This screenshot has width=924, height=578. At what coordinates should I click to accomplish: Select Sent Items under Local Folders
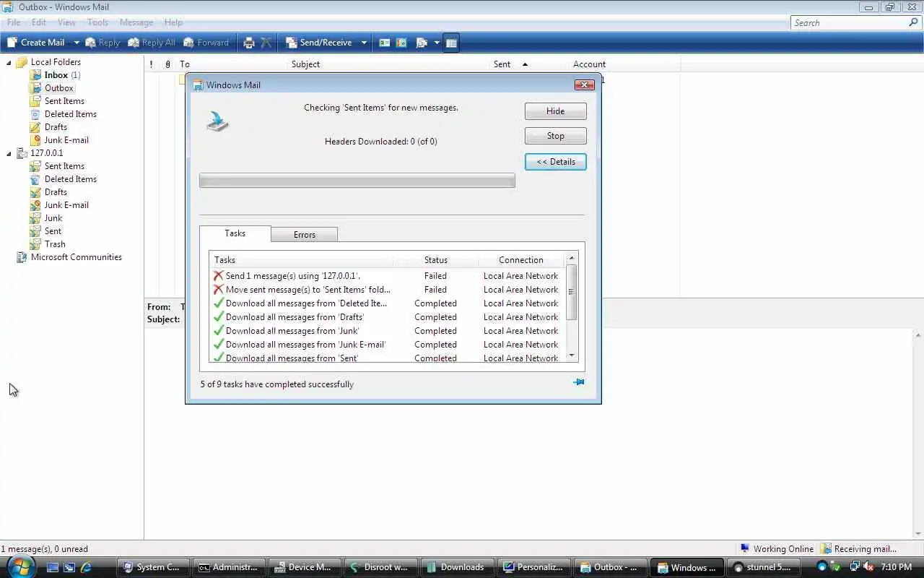click(x=58, y=101)
